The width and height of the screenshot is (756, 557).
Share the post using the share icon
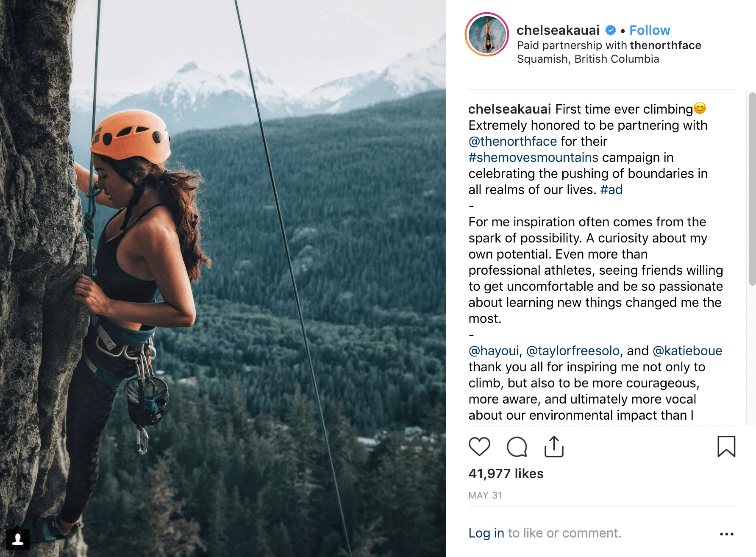[x=554, y=447]
